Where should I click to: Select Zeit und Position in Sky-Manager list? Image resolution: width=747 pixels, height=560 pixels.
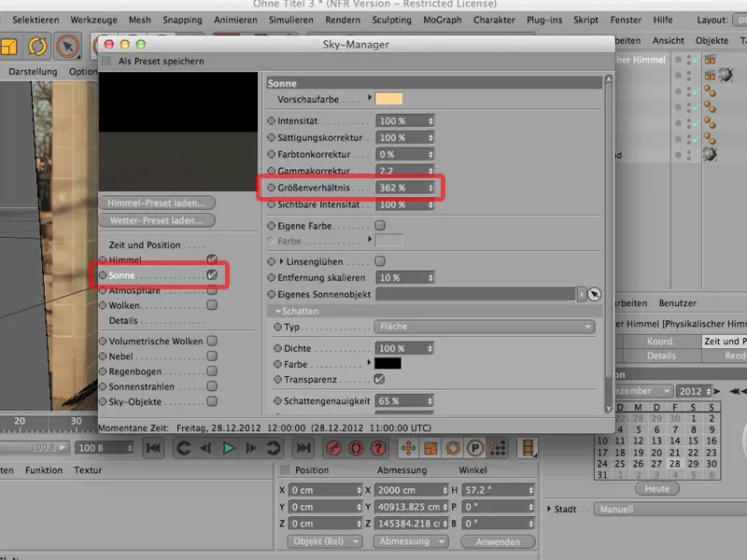click(145, 245)
